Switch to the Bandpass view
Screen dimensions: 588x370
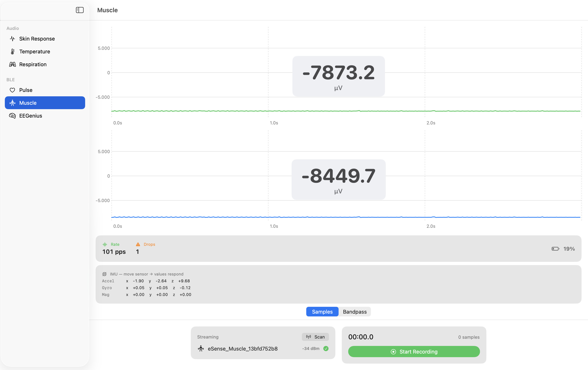click(x=355, y=312)
